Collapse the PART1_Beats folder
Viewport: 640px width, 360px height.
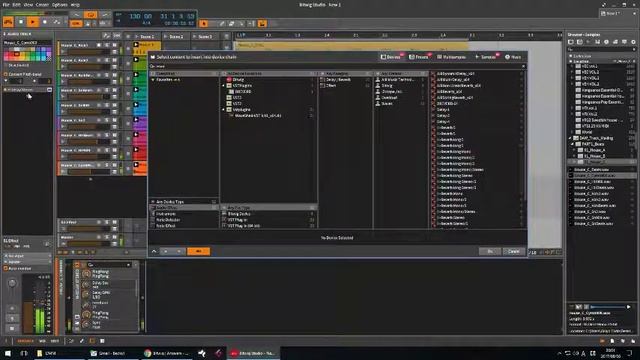tap(571, 144)
